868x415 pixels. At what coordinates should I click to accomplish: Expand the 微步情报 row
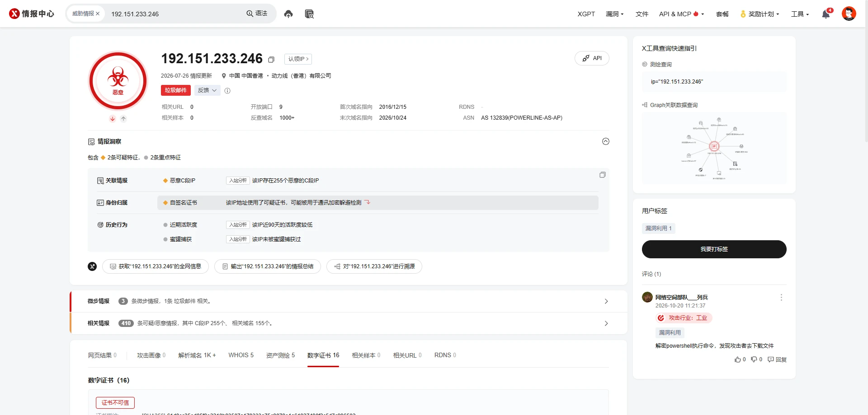(349, 301)
